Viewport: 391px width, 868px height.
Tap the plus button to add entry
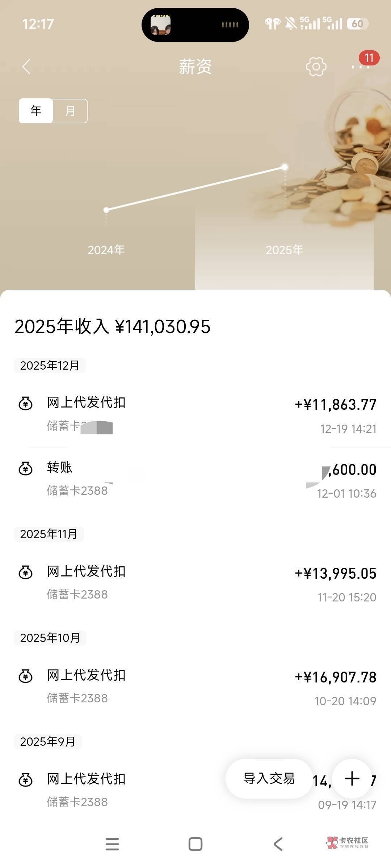(x=352, y=778)
